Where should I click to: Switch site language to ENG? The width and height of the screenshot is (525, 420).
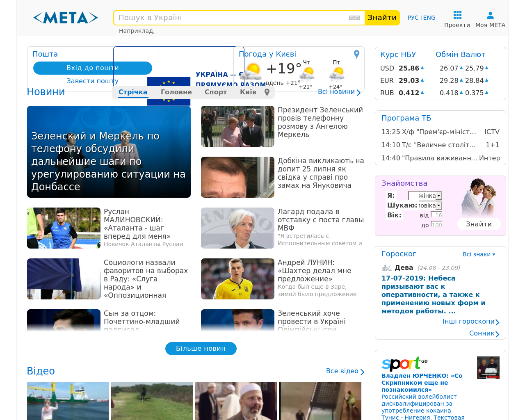click(x=429, y=17)
